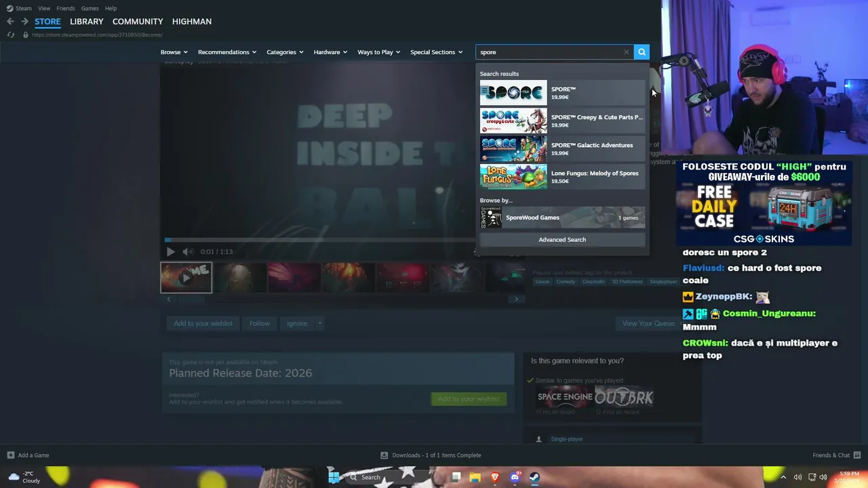Click the 3D Platformer tag

(x=627, y=281)
